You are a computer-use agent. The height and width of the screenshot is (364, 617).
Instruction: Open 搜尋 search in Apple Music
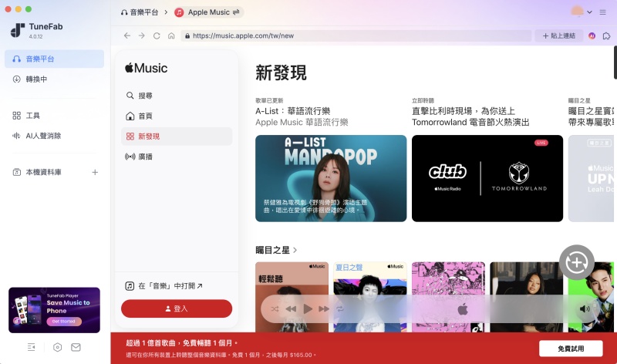(x=177, y=96)
